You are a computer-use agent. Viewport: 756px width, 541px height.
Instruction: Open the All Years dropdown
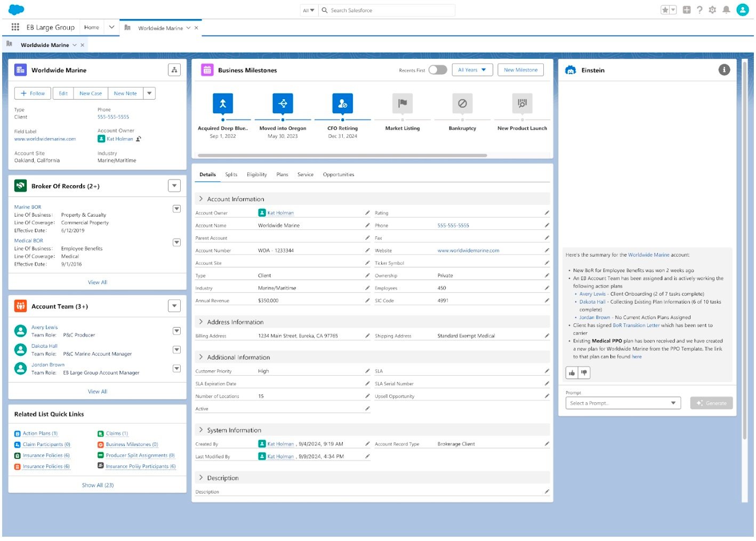coord(472,70)
